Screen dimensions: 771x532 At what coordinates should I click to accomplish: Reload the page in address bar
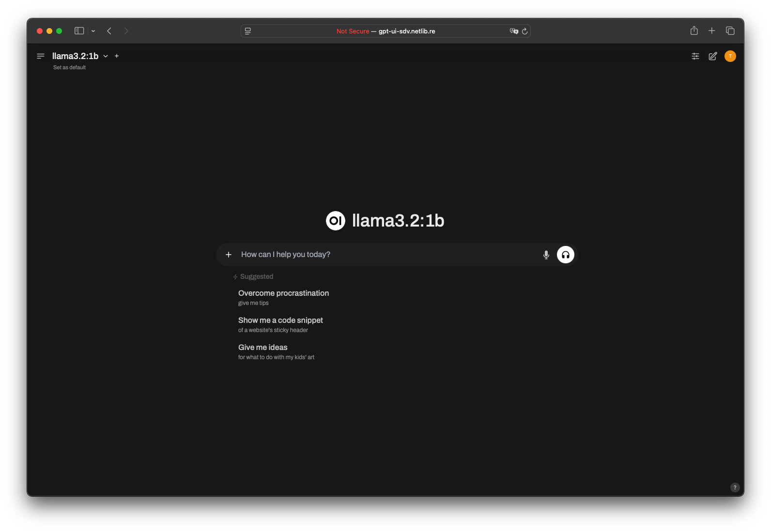524,31
